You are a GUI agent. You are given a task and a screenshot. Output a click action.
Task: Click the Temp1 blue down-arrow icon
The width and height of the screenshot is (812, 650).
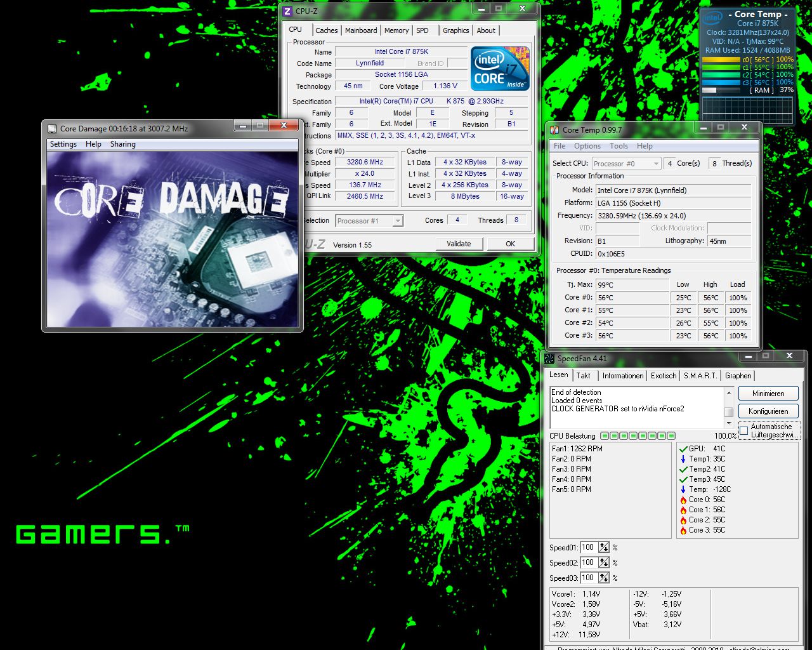(683, 459)
